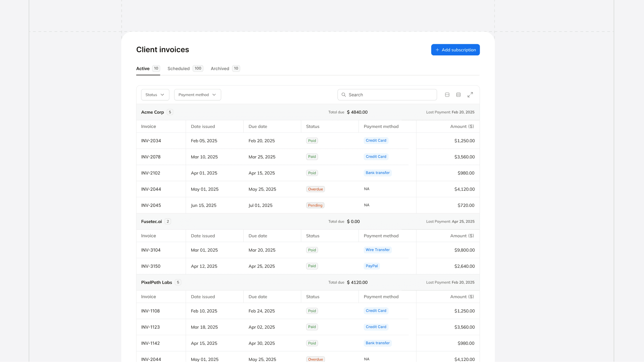Click the Mar 18, 2025 date issued

pos(204,327)
